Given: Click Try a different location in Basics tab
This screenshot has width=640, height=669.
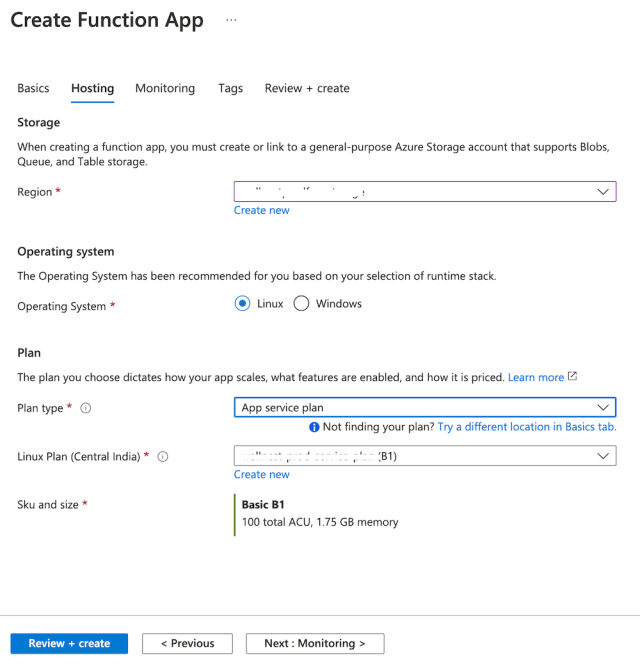Looking at the screenshot, I should tap(527, 427).
